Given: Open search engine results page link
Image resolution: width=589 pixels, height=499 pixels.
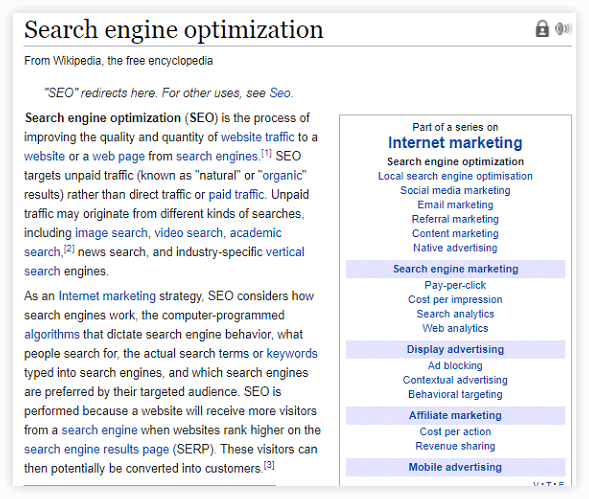Looking at the screenshot, I should tap(97, 449).
